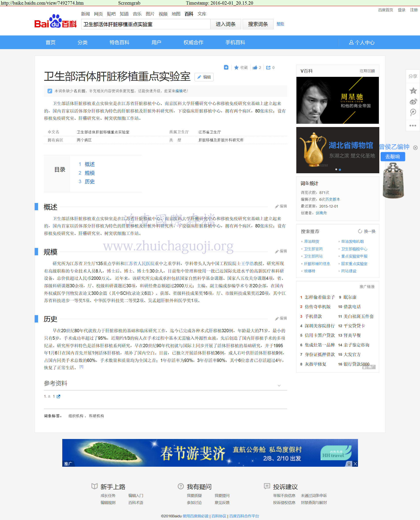Open the 手机百科 nav menu

(x=235, y=42)
